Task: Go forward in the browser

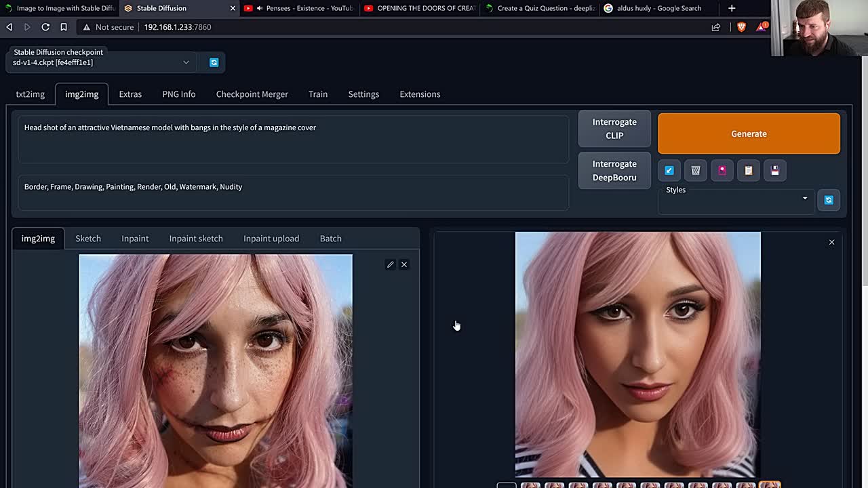Action: [x=27, y=27]
